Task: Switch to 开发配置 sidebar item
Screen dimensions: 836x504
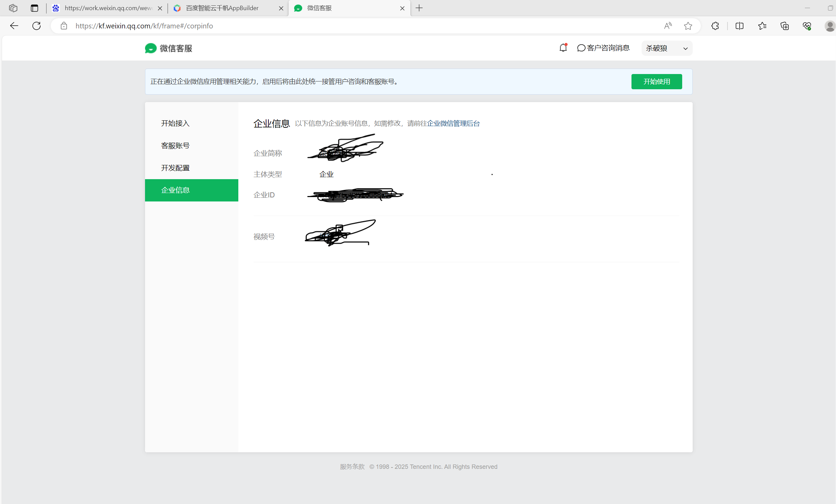Action: pyautogui.click(x=175, y=168)
